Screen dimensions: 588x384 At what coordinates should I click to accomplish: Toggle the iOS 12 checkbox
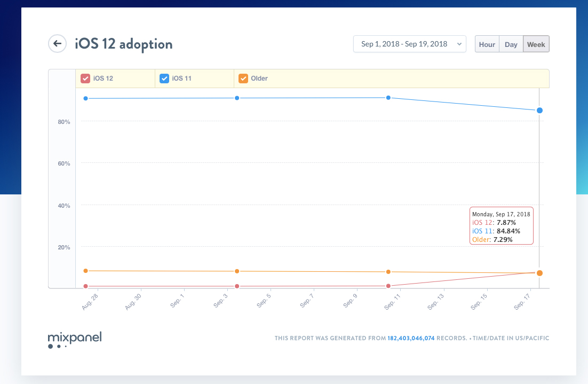(x=85, y=79)
